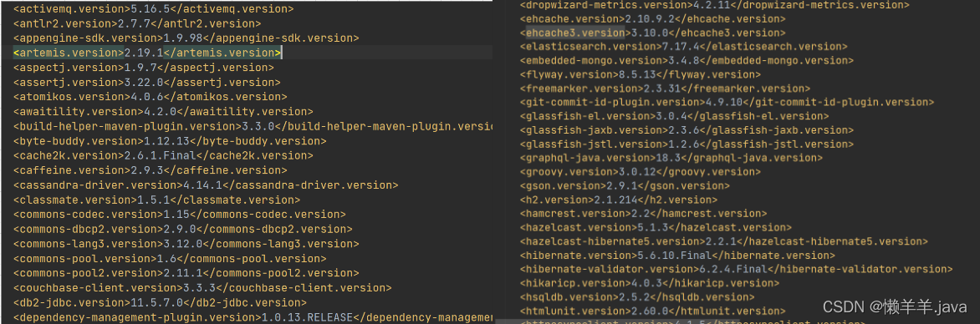Click the activemq.version line

pos(153,8)
